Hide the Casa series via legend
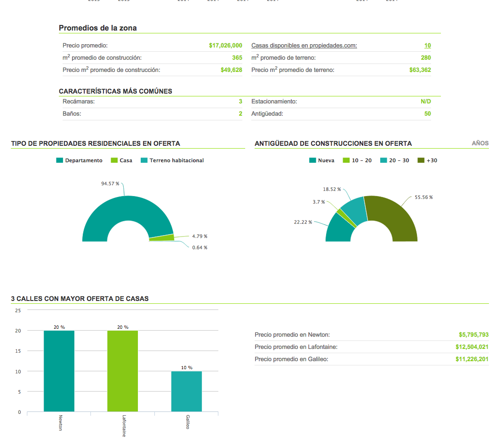504x443 pixels. 121,160
